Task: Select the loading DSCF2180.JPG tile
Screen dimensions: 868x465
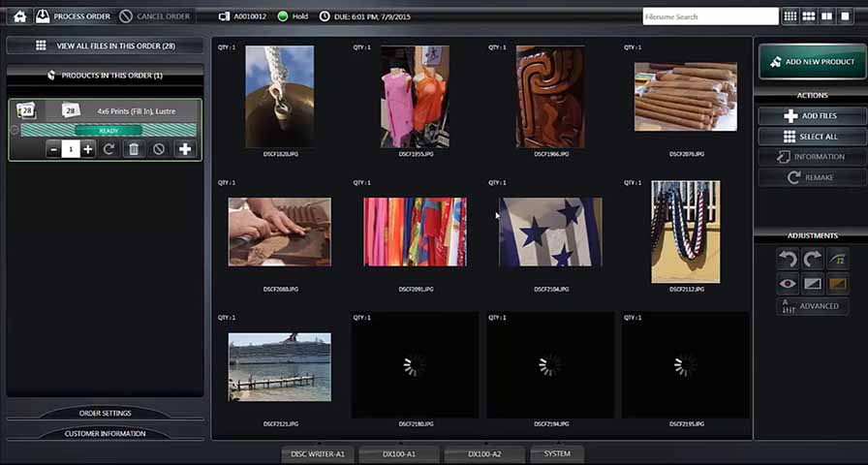Action: (x=416, y=365)
